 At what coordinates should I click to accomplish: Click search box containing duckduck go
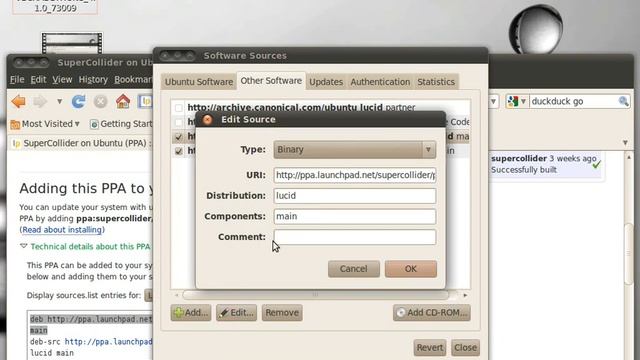pos(574,101)
